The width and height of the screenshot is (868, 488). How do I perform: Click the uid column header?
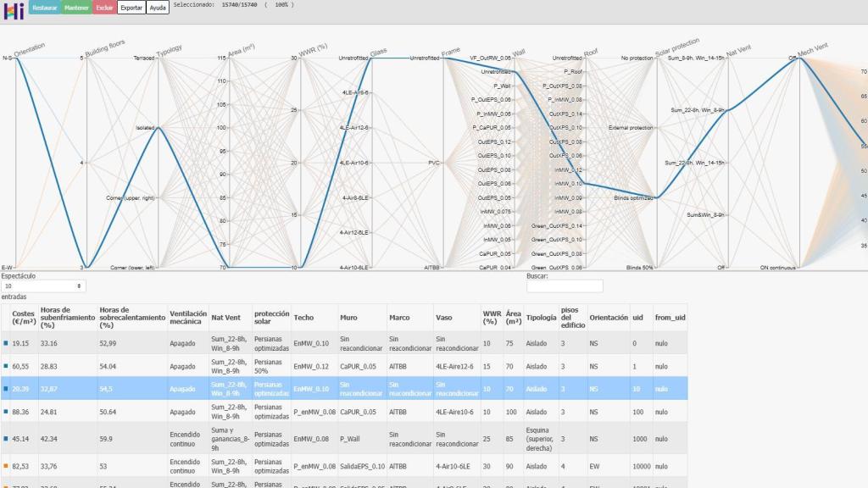tap(637, 318)
